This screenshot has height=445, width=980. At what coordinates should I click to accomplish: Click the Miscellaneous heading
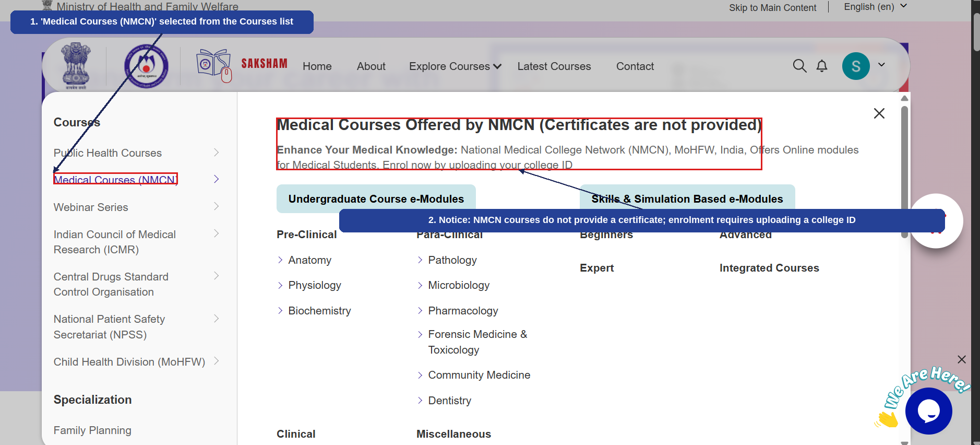[453, 434]
